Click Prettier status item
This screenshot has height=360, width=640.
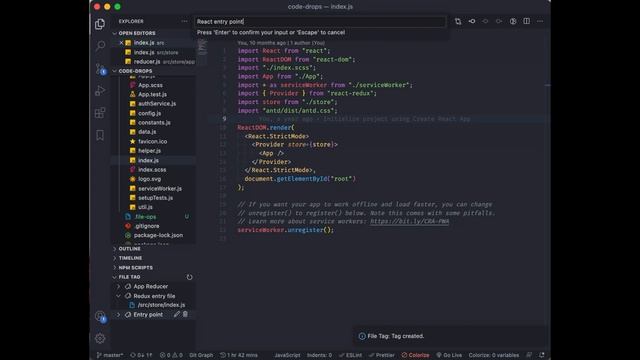[x=382, y=355]
